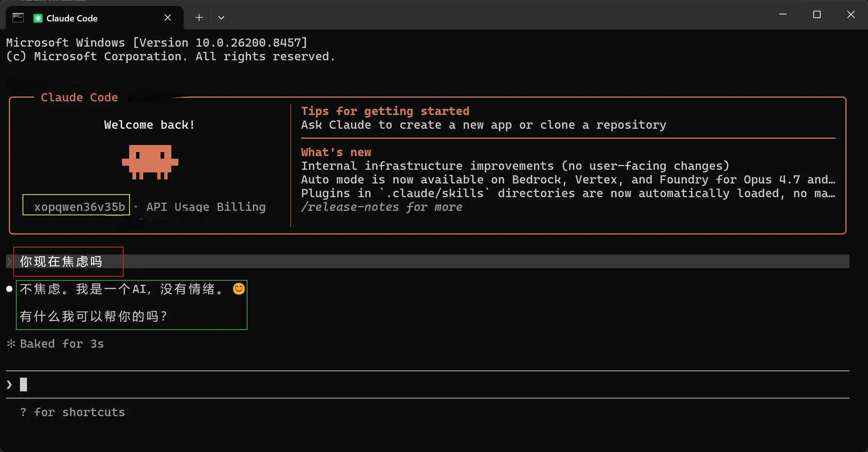Click the "Auto mode is now available" line
The image size is (868, 452).
click(x=568, y=179)
